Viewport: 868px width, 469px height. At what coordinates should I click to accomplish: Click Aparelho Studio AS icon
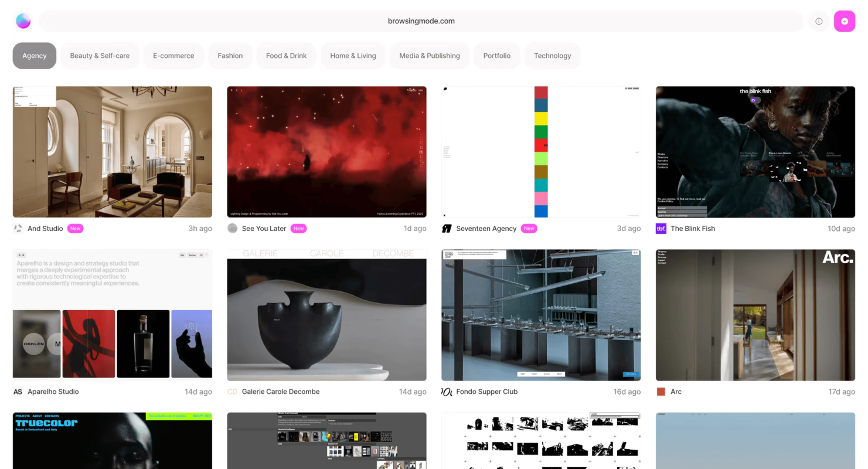click(18, 392)
